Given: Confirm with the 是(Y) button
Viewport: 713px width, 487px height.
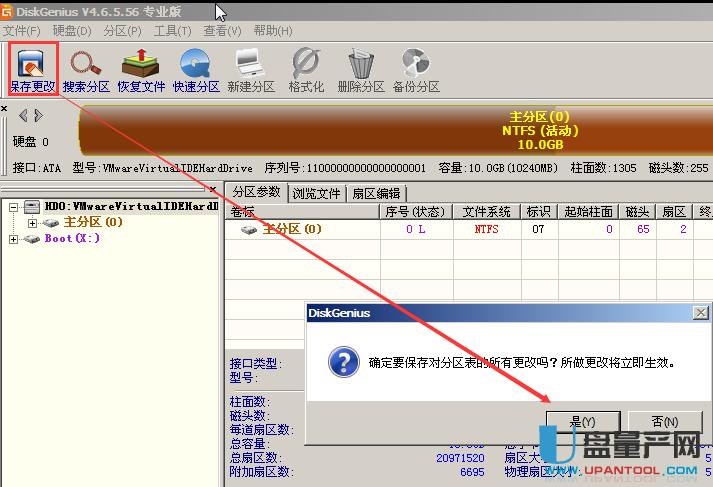Looking at the screenshot, I should tap(583, 422).
